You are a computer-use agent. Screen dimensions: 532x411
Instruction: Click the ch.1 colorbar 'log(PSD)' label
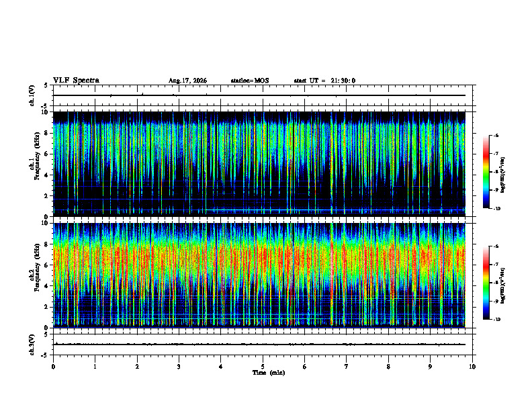(503, 175)
